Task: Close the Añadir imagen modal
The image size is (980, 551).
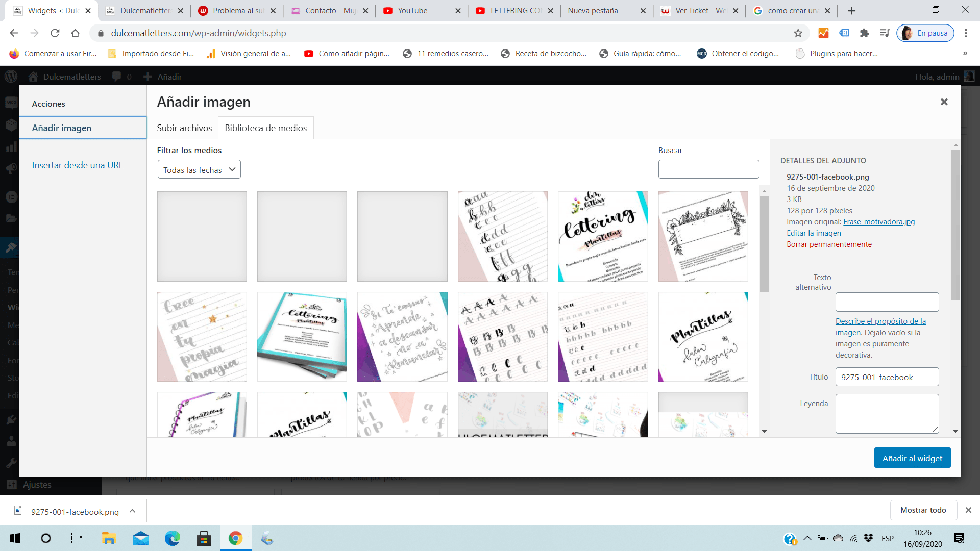Action: pos(944,102)
